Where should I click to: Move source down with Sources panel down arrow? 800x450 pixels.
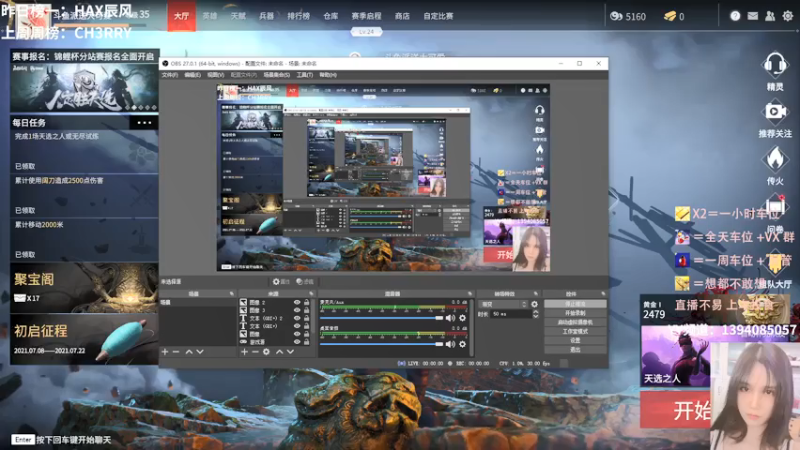(290, 352)
